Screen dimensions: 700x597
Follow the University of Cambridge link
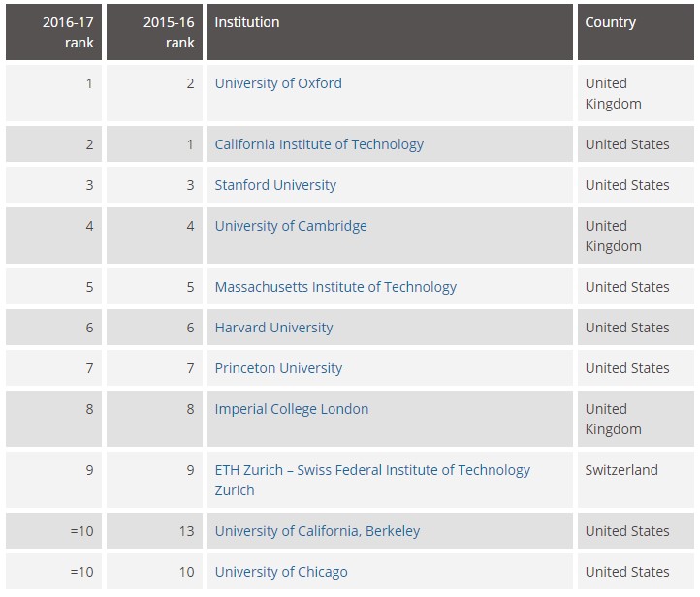coord(291,226)
